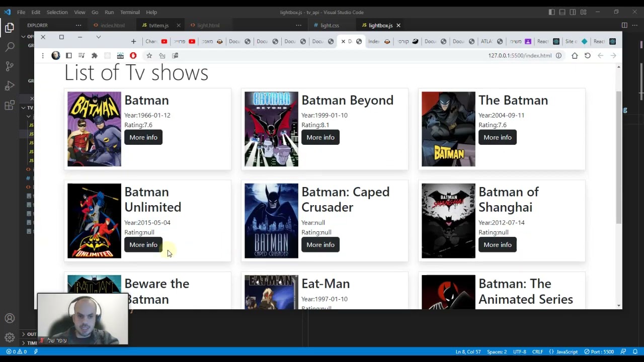Expand the Outline section in Explorer
The height and width of the screenshot is (362, 644).
coord(30,334)
